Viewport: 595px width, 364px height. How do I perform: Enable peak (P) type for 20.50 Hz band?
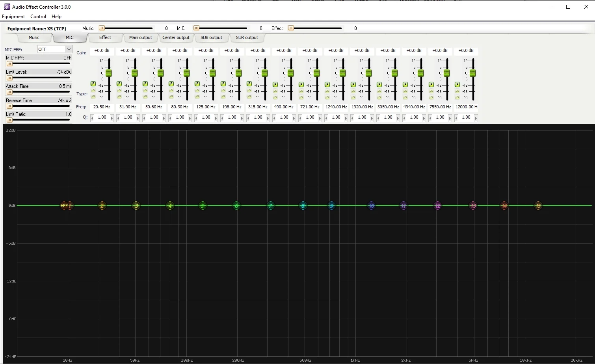tap(93, 84)
